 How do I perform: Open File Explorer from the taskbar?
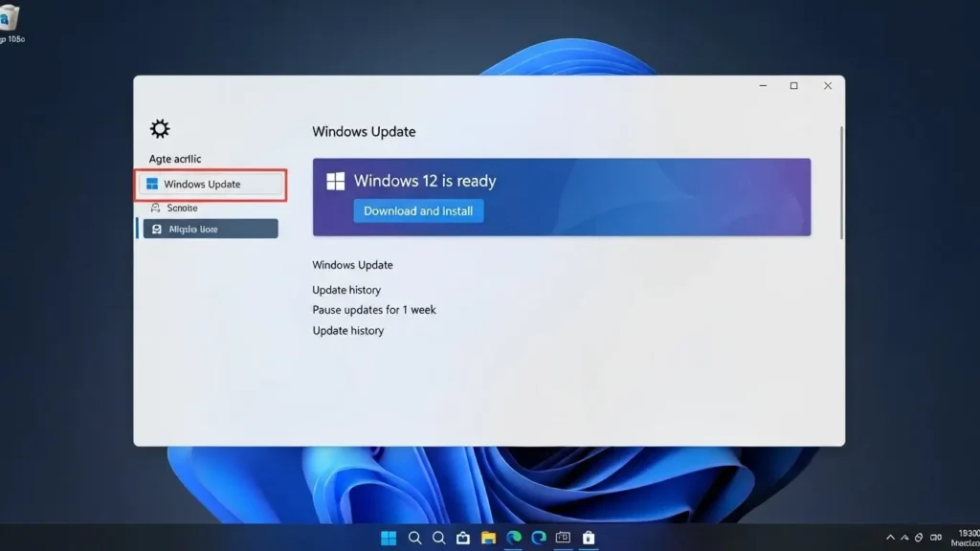487,537
